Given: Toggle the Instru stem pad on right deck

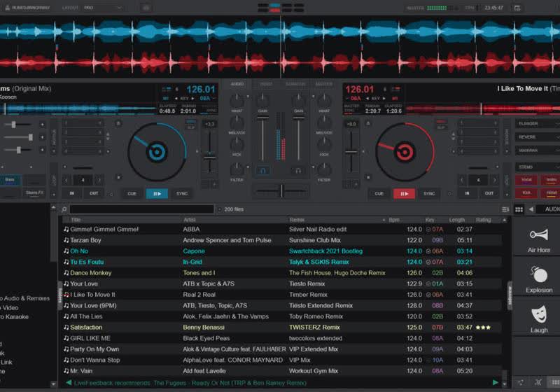Looking at the screenshot, I should [x=551, y=180].
